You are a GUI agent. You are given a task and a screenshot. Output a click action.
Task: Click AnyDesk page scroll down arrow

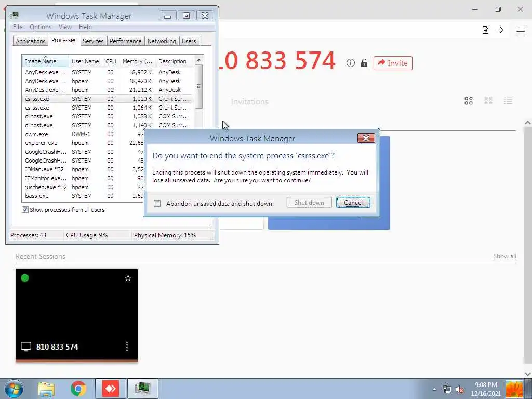528,374
